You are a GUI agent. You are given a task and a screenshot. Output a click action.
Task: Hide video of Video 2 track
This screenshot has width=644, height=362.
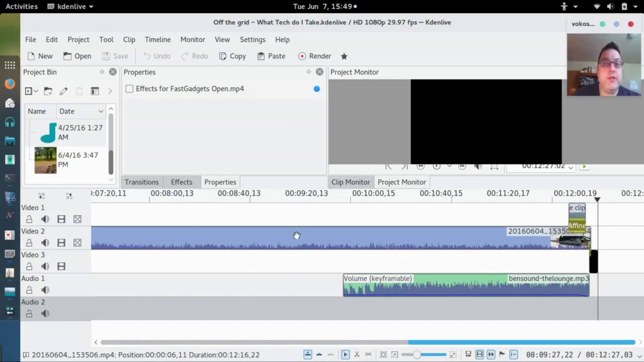click(x=61, y=243)
